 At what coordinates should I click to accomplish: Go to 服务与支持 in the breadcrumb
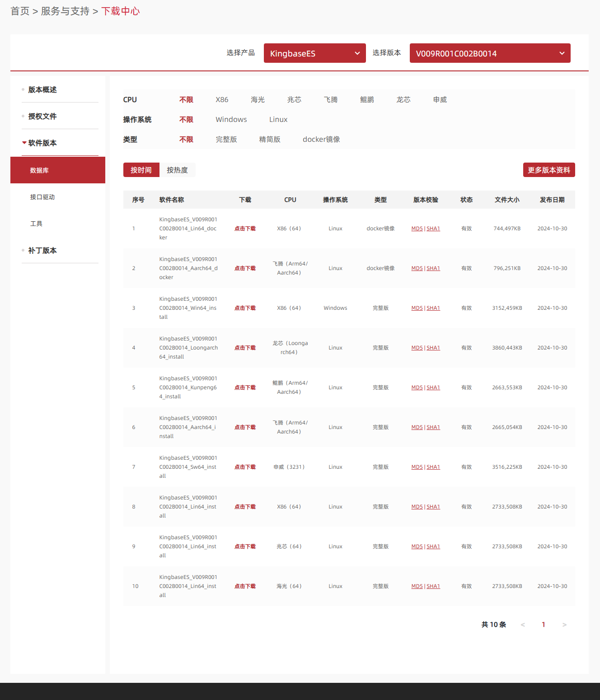point(65,11)
